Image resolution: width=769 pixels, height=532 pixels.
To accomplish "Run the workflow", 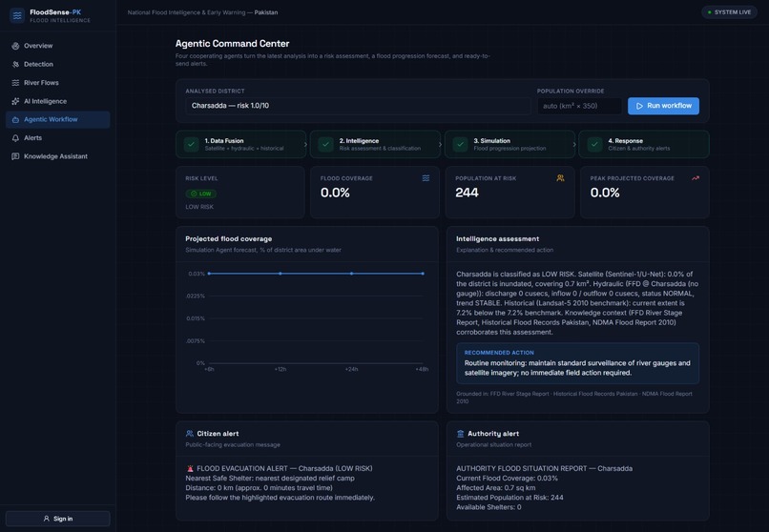I will (663, 106).
